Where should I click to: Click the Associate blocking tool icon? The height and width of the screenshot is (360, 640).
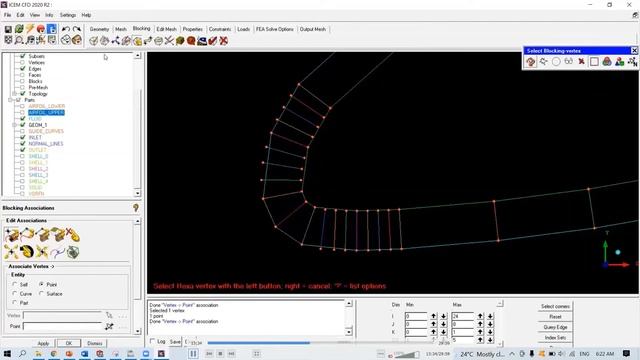137,41
